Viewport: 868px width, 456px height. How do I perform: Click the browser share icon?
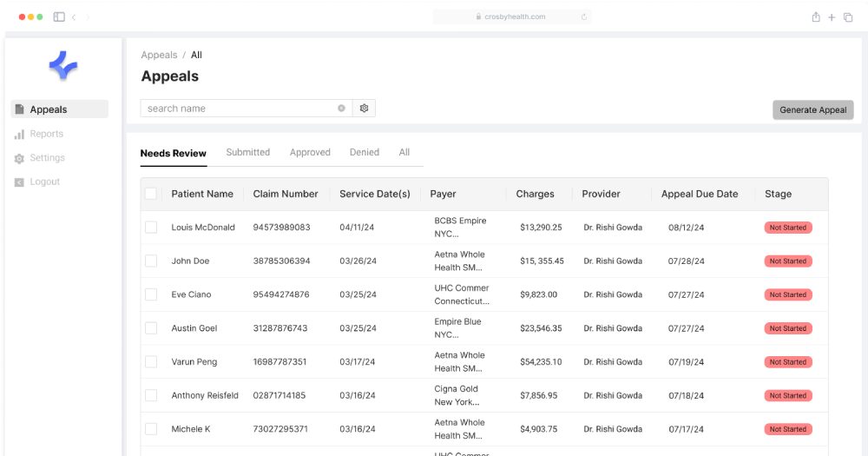[x=816, y=17]
